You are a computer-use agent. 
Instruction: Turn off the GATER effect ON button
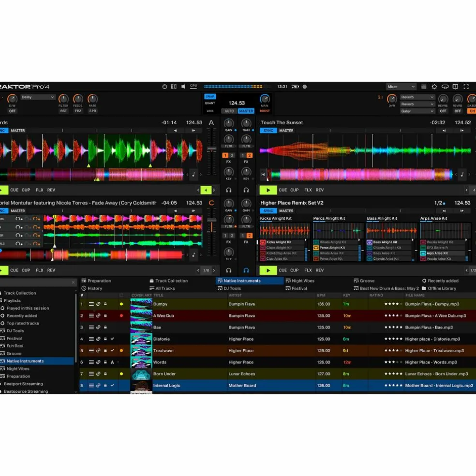pyautogui.click(x=472, y=111)
